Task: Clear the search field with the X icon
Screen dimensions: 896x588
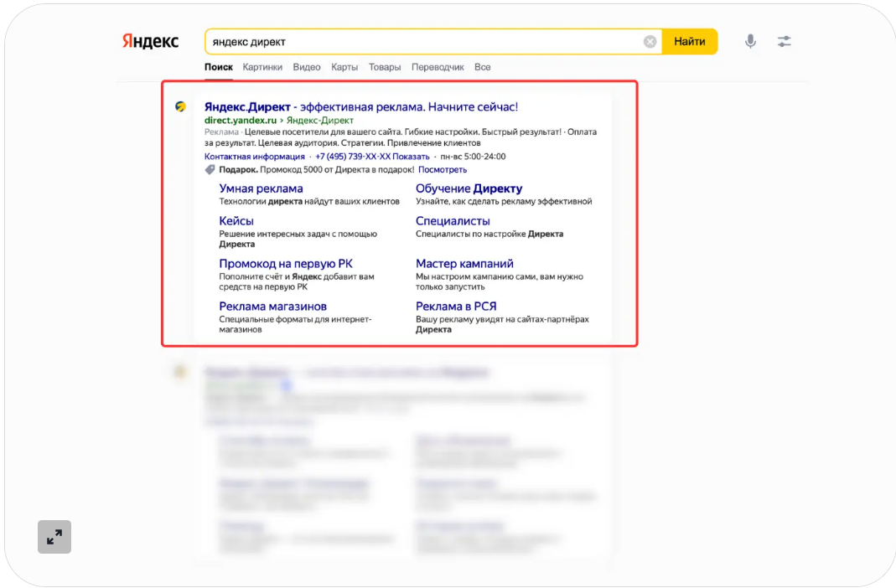Action: (x=650, y=42)
